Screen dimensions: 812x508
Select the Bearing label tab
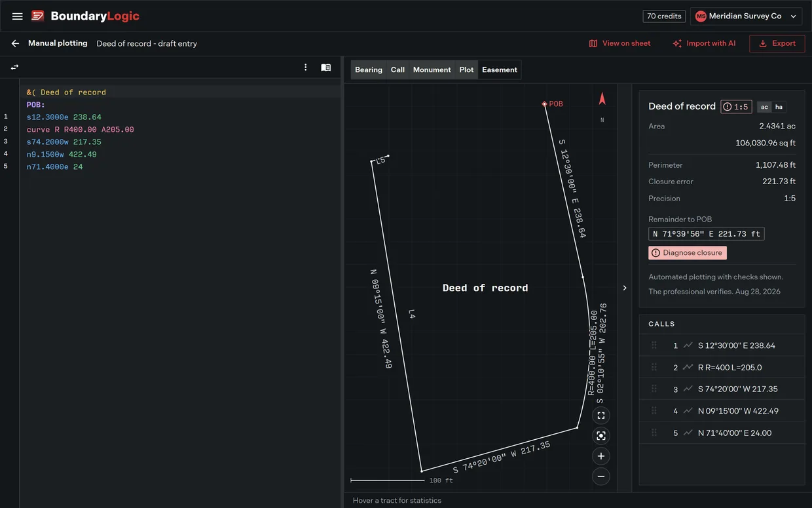pyautogui.click(x=369, y=69)
